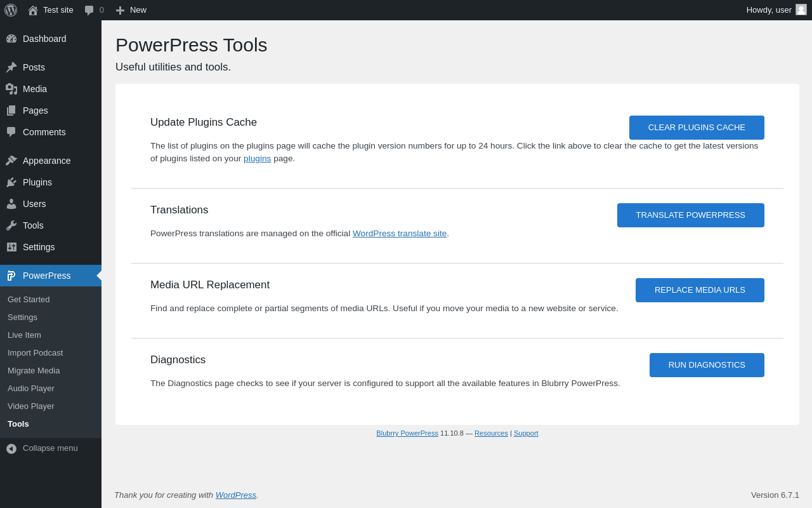Image resolution: width=812 pixels, height=508 pixels.
Task: Open the Blubrry PowerPress footer link
Action: click(407, 433)
